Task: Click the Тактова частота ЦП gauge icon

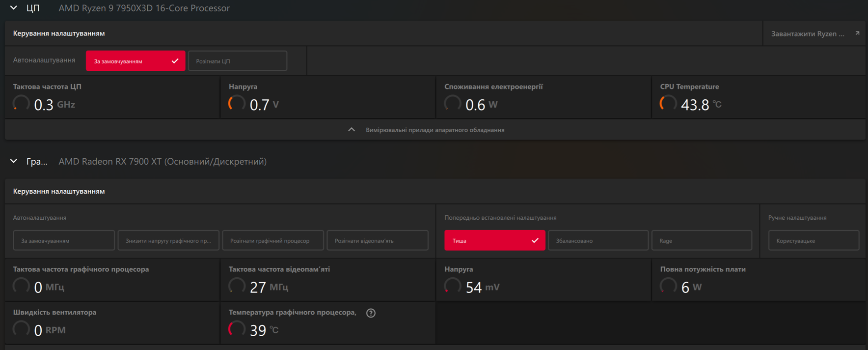Action: coord(21,104)
